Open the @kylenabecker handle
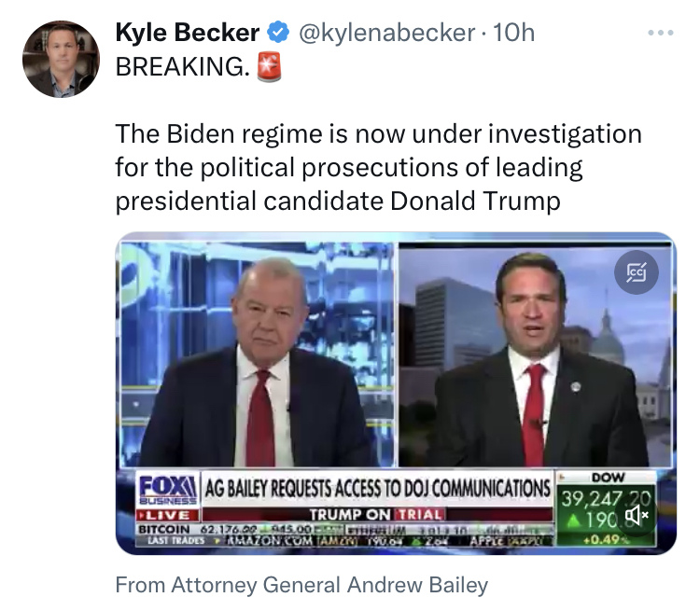The width and height of the screenshot is (700, 611). [386, 34]
